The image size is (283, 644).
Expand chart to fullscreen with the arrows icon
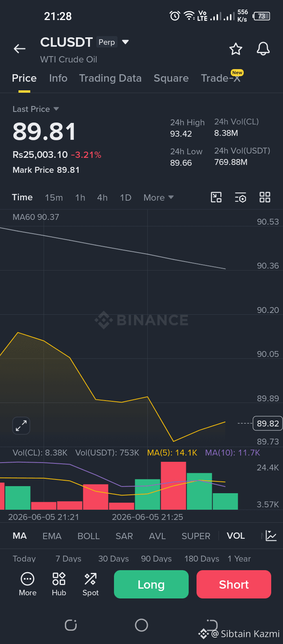[21, 426]
